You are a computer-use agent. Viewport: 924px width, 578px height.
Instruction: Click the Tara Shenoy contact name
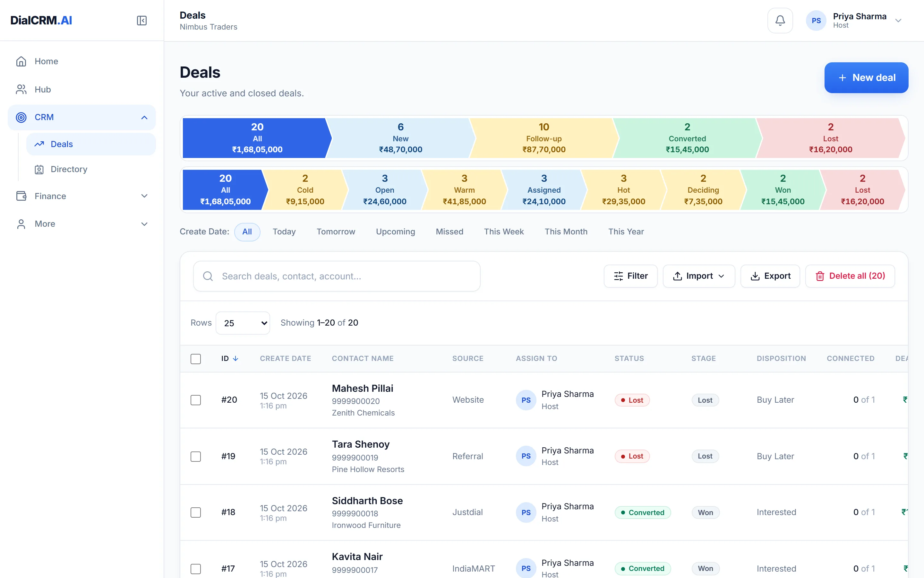[360, 444]
